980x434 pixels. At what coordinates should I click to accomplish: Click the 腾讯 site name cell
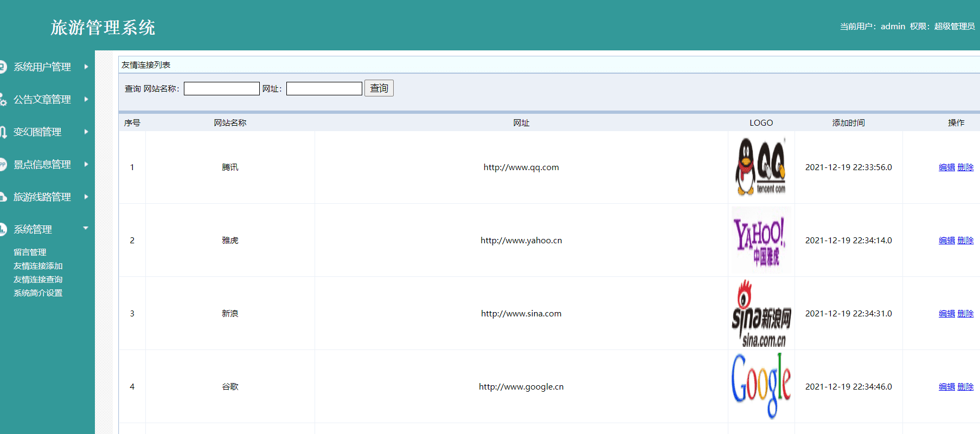coord(230,167)
